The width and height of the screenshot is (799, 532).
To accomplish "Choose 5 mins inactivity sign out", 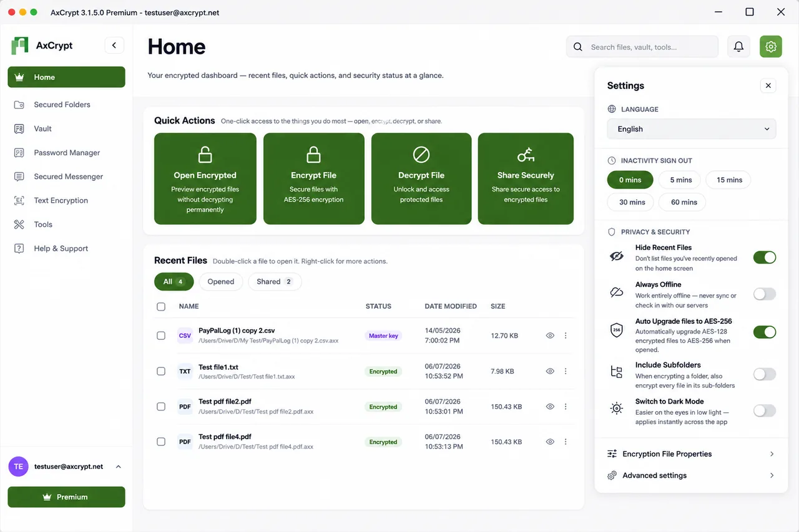I will click(x=681, y=180).
